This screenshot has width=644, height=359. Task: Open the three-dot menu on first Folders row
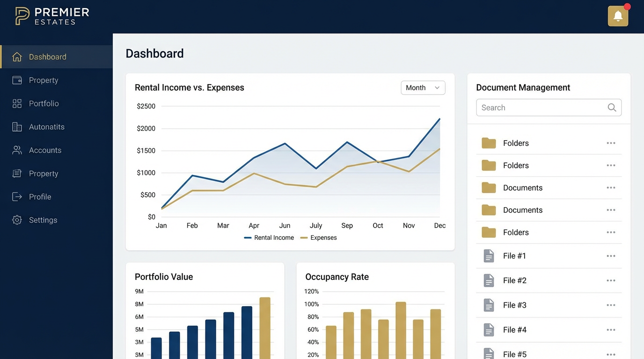[611, 143]
